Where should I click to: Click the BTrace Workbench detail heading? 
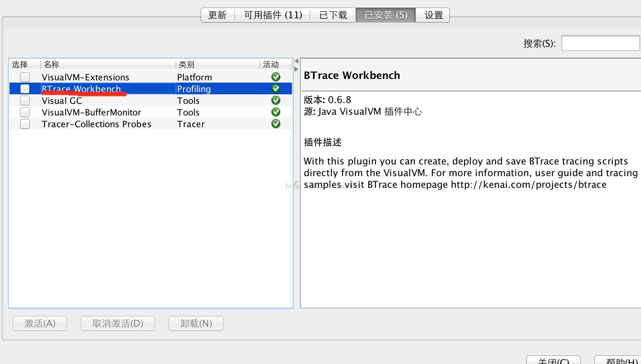(352, 75)
